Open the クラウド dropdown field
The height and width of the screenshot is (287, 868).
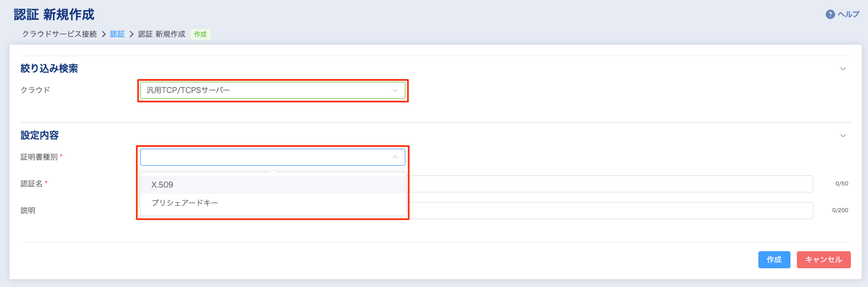267,90
